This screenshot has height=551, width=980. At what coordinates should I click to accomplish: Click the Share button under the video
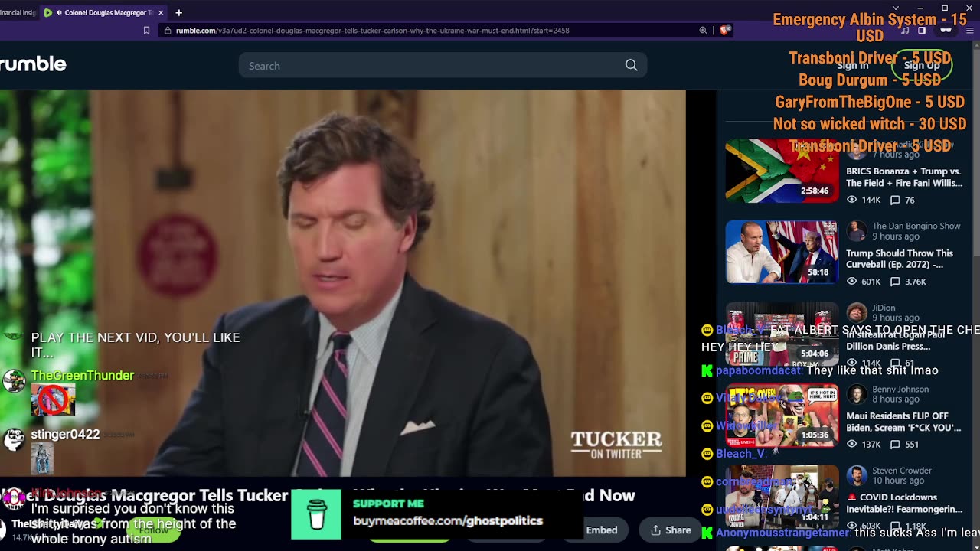click(x=671, y=530)
